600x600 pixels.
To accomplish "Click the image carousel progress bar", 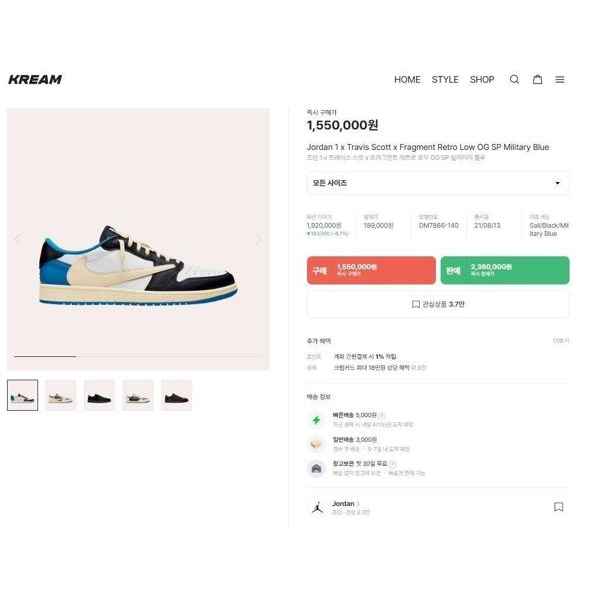I will pos(138,357).
